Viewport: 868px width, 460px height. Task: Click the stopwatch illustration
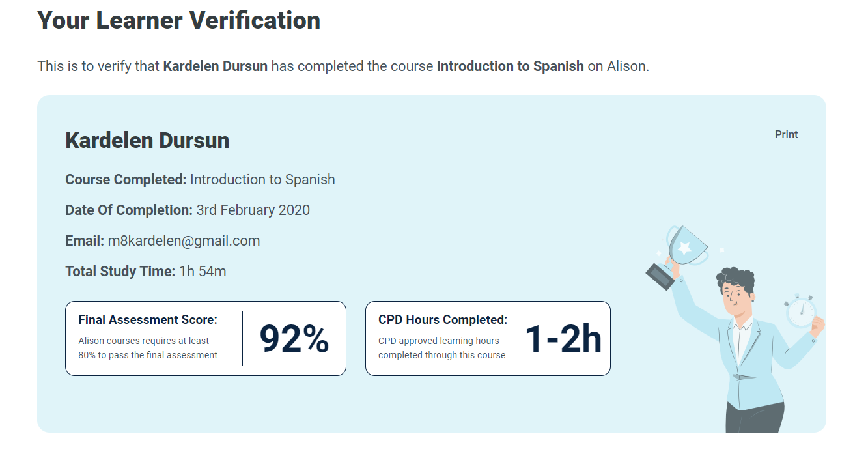800,311
